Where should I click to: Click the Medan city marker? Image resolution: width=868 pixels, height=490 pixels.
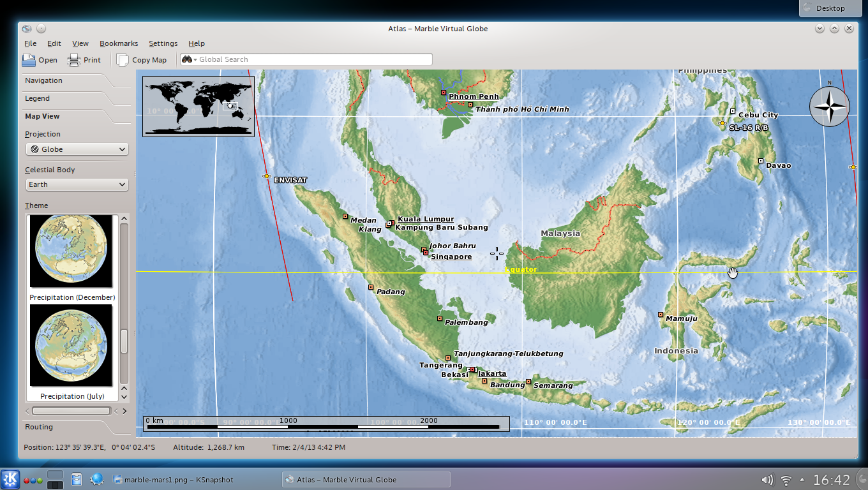(345, 216)
